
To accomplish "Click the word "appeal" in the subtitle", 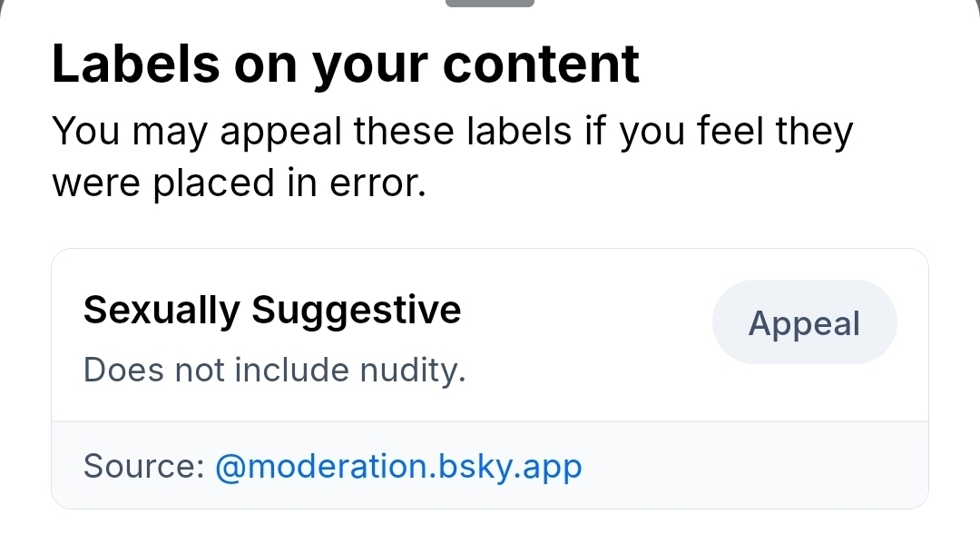I will click(280, 133).
